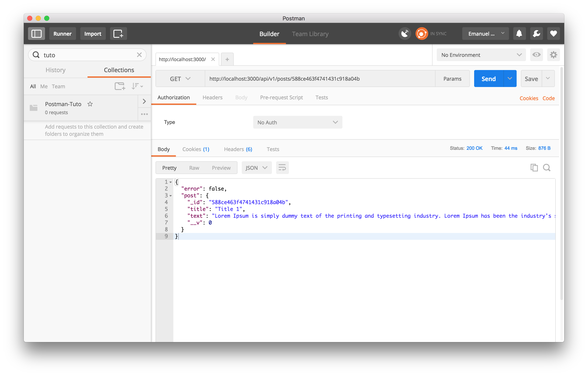Viewport: 588px width, 376px height.
Task: Select the Authorization tab
Action: tap(174, 97)
